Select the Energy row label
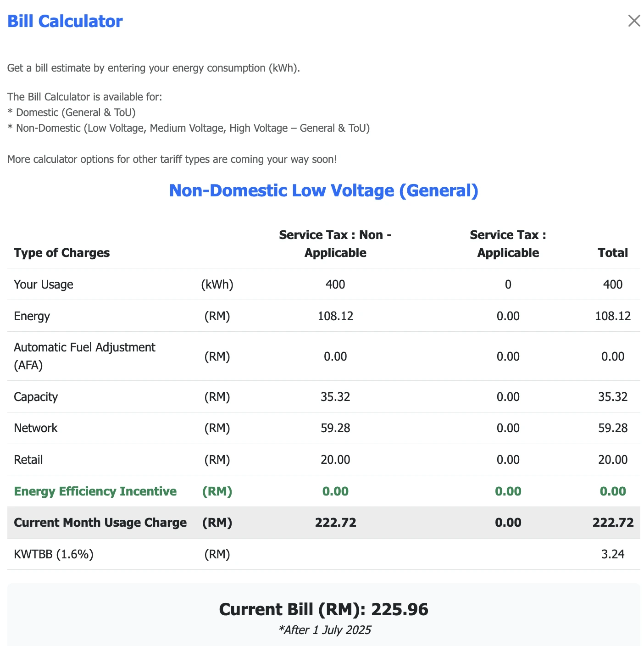 pos(32,316)
